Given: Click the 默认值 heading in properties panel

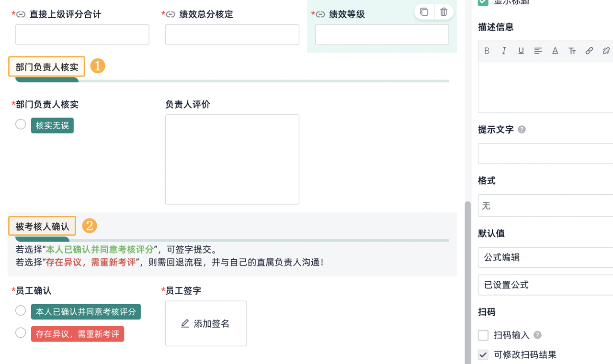Looking at the screenshot, I should [x=491, y=233].
